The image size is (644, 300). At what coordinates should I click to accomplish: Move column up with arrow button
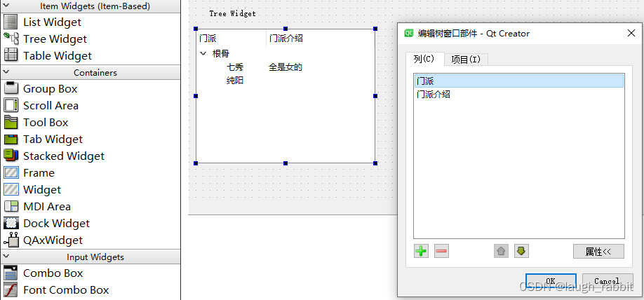[501, 251]
